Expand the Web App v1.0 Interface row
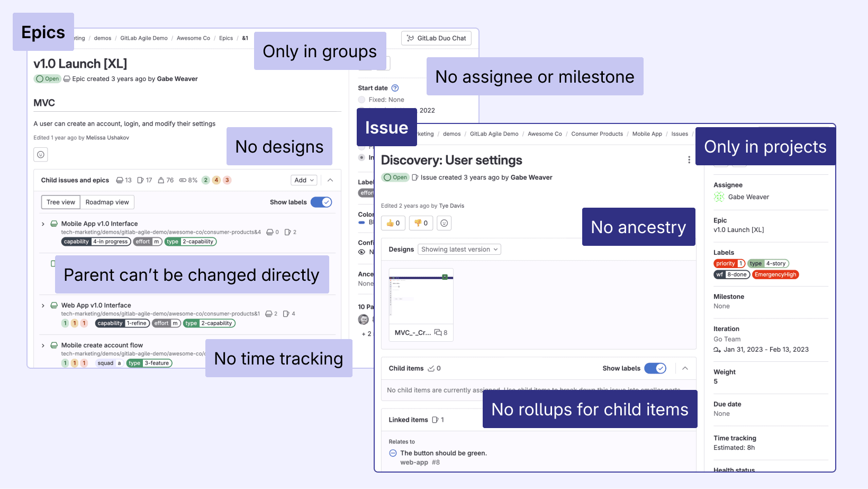The width and height of the screenshot is (868, 489). 43,306
